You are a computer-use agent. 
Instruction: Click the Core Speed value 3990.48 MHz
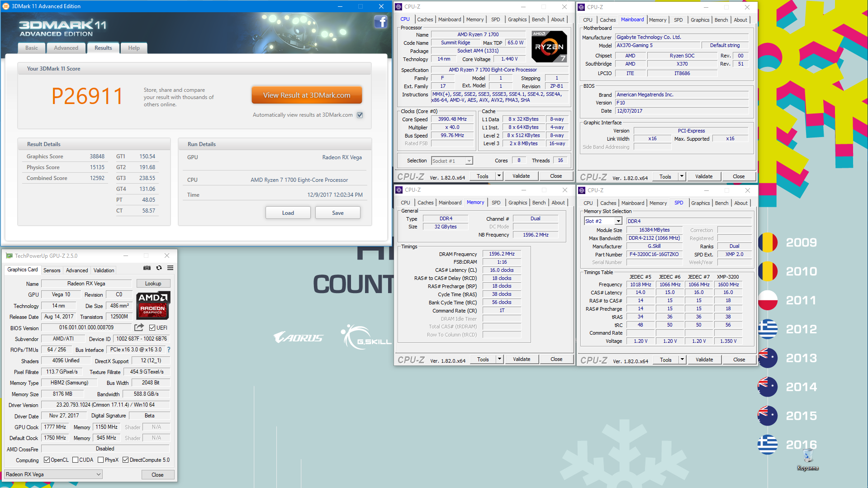(452, 119)
